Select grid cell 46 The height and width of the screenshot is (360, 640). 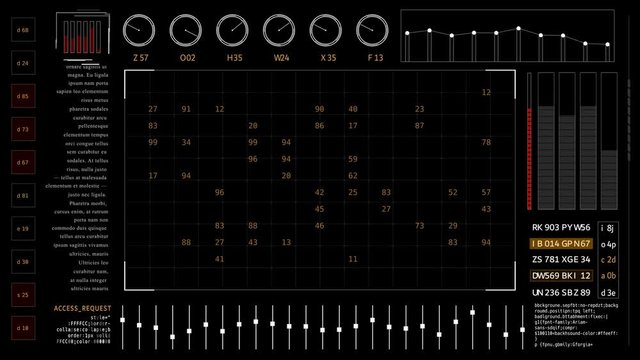coord(320,226)
